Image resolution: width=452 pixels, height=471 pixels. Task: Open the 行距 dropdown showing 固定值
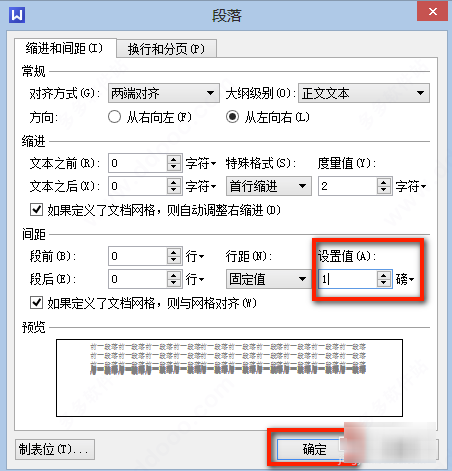[x=269, y=279]
